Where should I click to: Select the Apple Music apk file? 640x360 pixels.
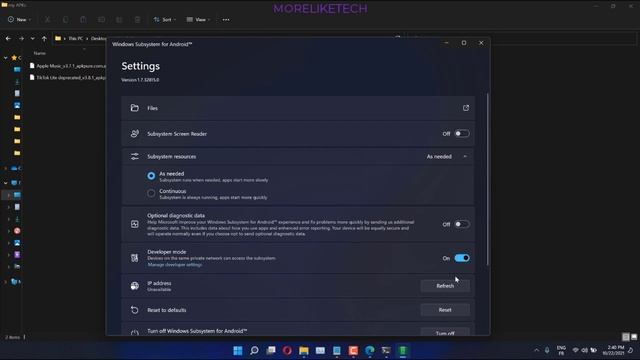click(68, 66)
